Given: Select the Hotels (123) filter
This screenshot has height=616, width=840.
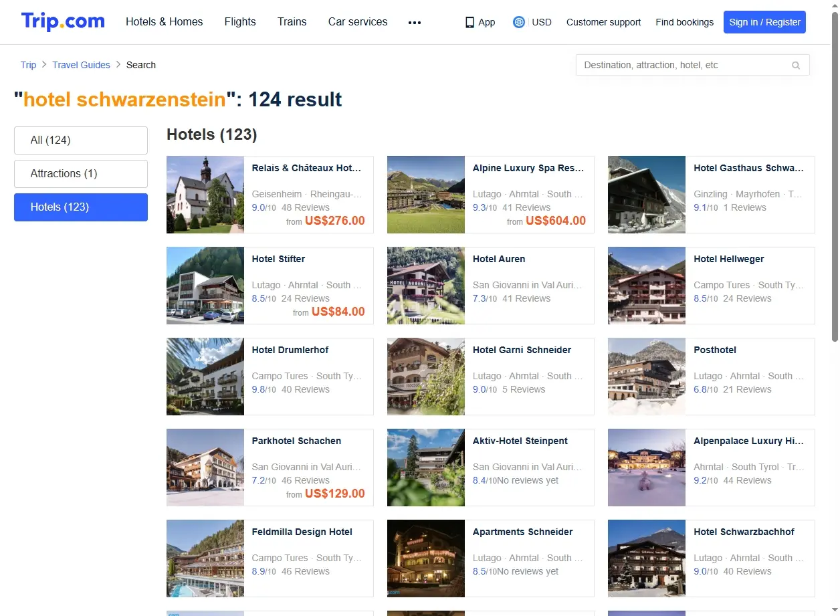Looking at the screenshot, I should 81,207.
